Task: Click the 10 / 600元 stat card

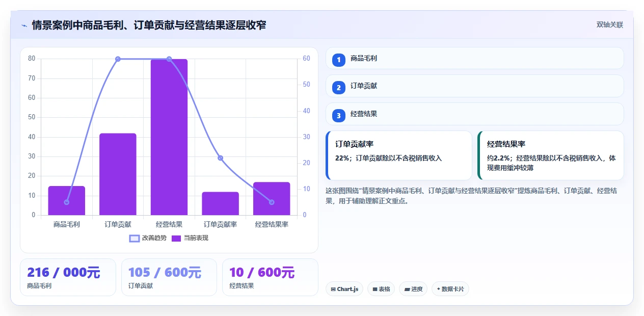Action: (x=270, y=277)
